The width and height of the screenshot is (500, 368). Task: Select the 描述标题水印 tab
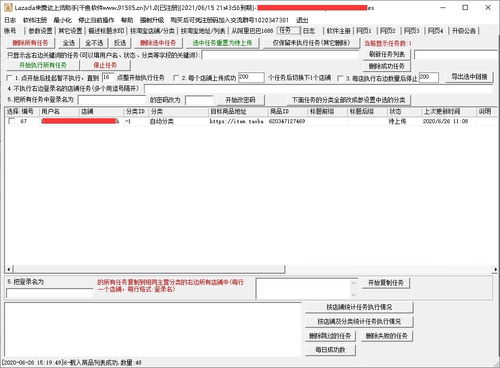click(106, 31)
